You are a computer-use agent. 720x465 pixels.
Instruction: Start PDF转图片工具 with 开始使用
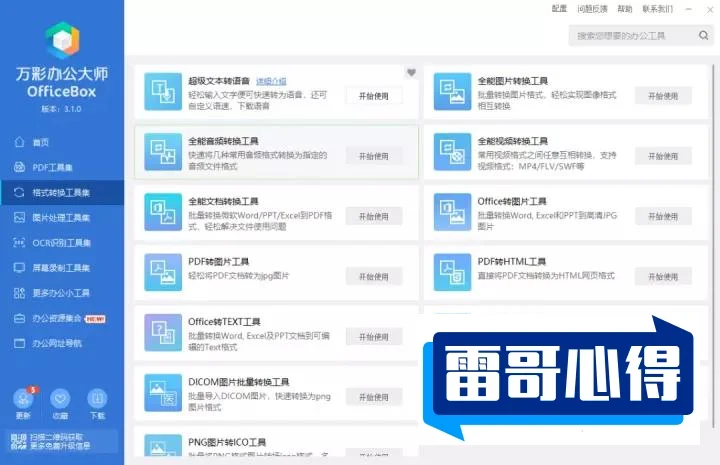(374, 276)
